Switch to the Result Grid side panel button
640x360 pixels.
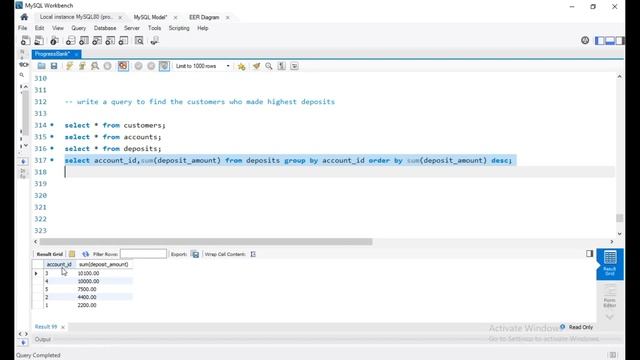pos(610,264)
